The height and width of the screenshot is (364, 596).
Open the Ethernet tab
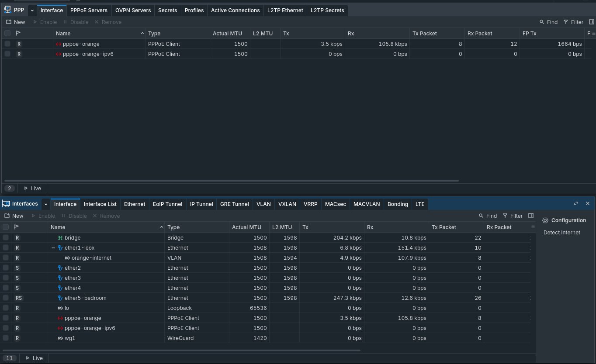(135, 204)
